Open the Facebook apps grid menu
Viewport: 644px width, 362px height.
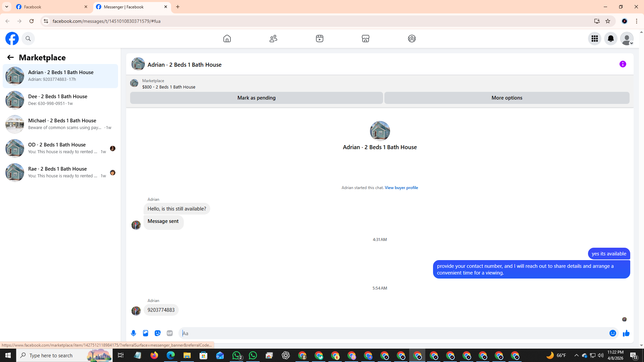pos(594,39)
